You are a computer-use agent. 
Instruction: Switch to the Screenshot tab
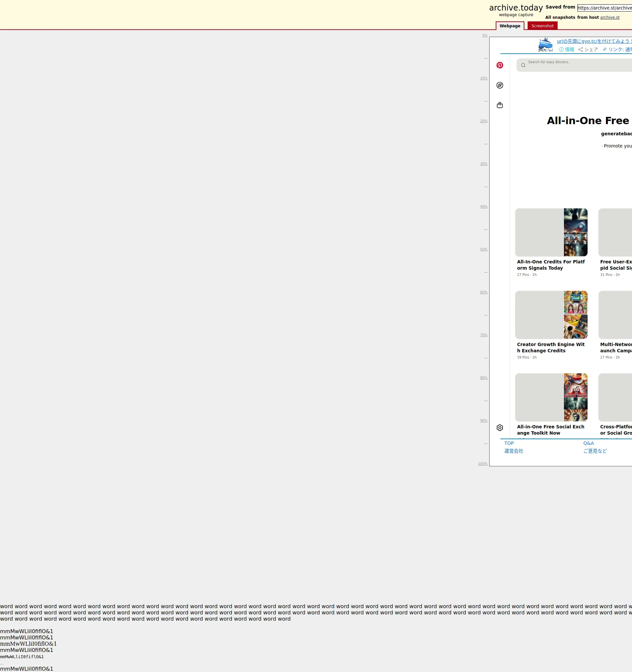click(542, 26)
